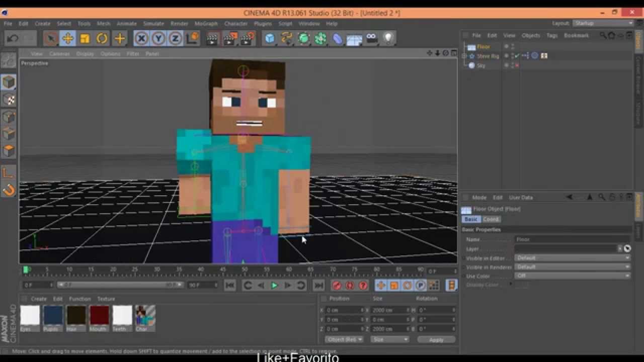Open viewport Cameras menu
This screenshot has height=362, width=644.
pyautogui.click(x=59, y=54)
